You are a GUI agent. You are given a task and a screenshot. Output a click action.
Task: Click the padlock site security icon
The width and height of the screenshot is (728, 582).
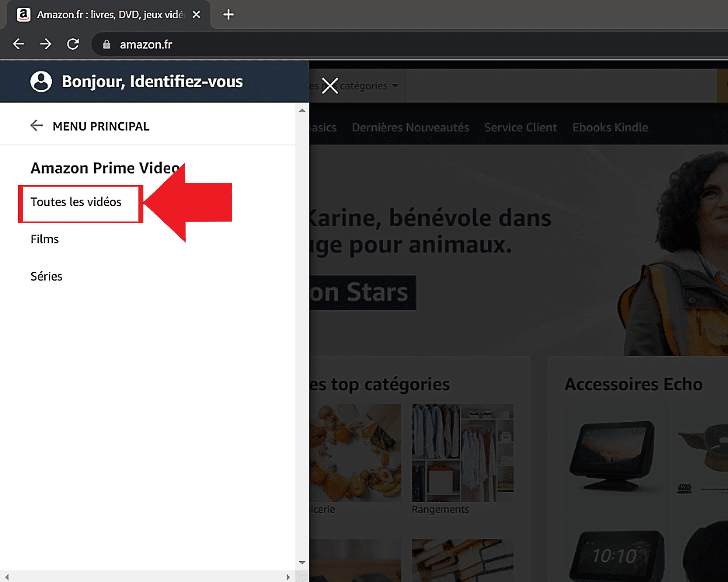(x=107, y=44)
